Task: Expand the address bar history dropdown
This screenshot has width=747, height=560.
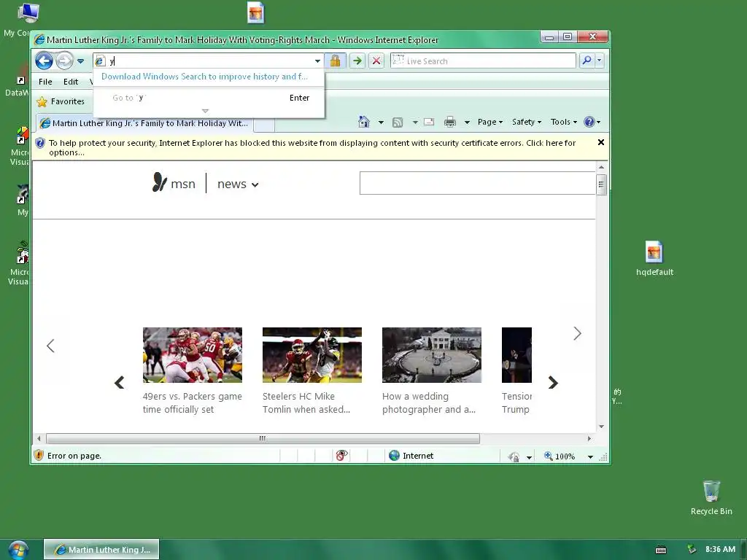Action: click(x=318, y=61)
